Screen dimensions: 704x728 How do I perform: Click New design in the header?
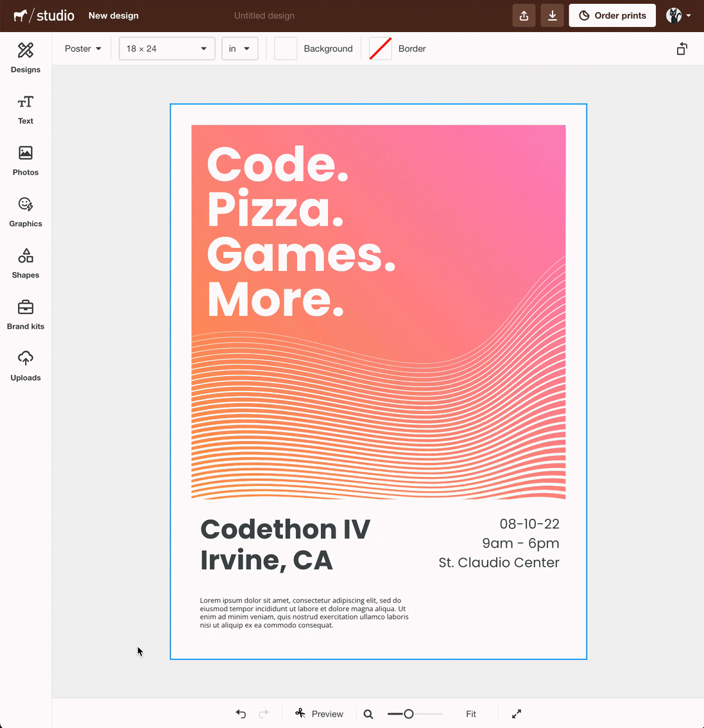point(113,15)
